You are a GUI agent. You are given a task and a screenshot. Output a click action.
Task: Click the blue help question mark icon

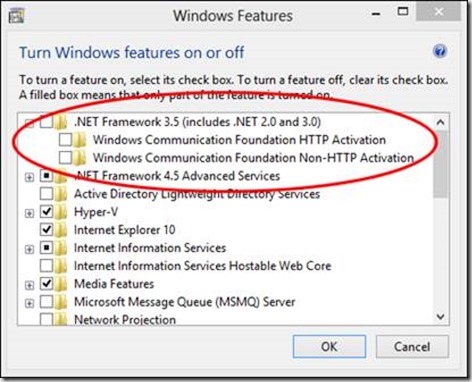click(440, 52)
